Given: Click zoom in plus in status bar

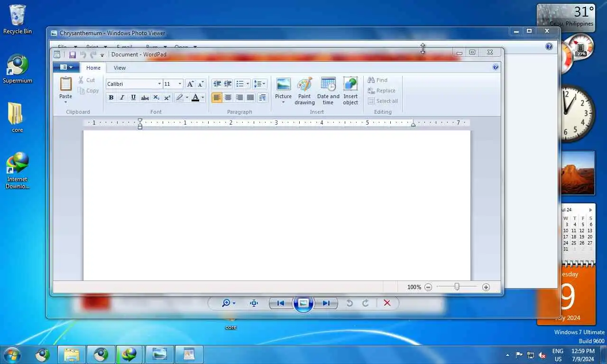Looking at the screenshot, I should 486,287.
